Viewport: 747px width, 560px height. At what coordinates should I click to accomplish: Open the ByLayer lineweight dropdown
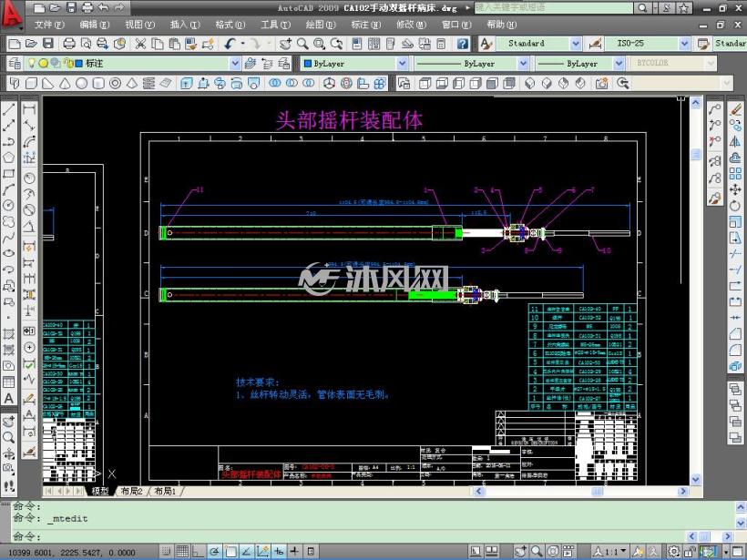coord(619,63)
